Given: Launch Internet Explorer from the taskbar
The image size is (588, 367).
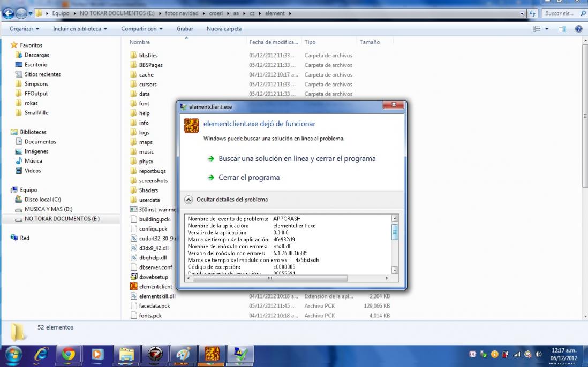Looking at the screenshot, I should point(41,354).
